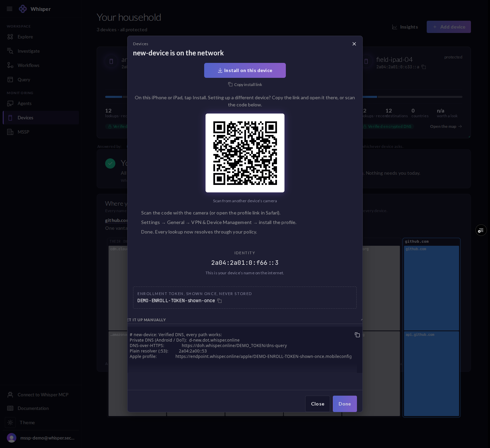
Task: Open the hamburger menu icon
Action: 10,9
